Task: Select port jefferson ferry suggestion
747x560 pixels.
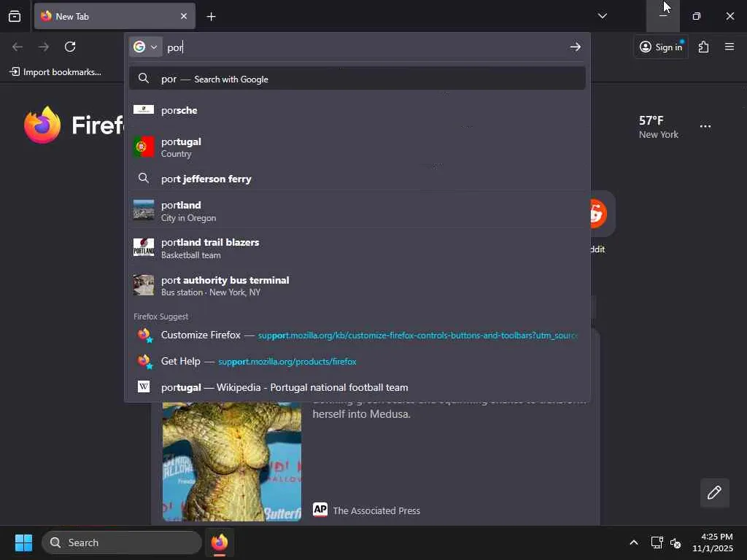Action: point(357,179)
